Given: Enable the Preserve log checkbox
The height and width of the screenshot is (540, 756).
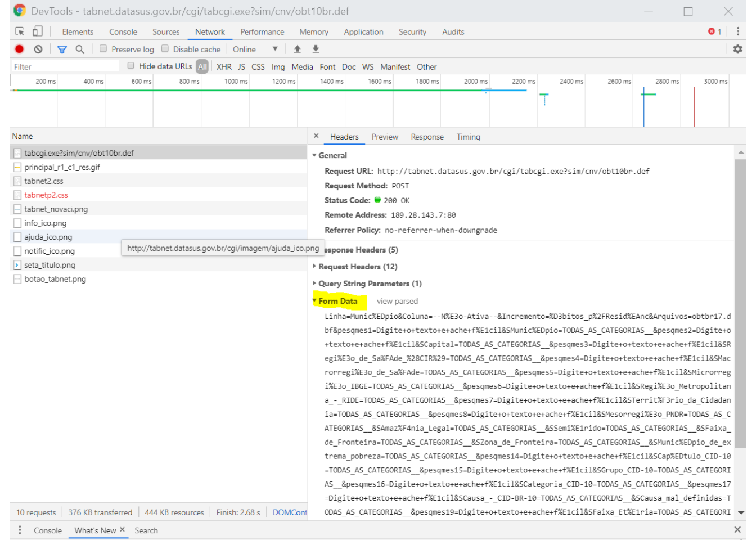Looking at the screenshot, I should pyautogui.click(x=103, y=49).
